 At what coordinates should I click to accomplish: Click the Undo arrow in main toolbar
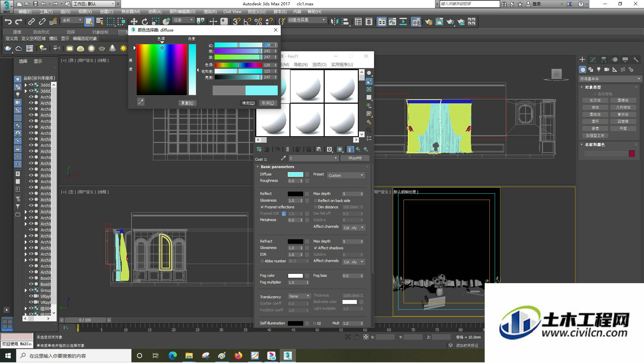(8, 22)
